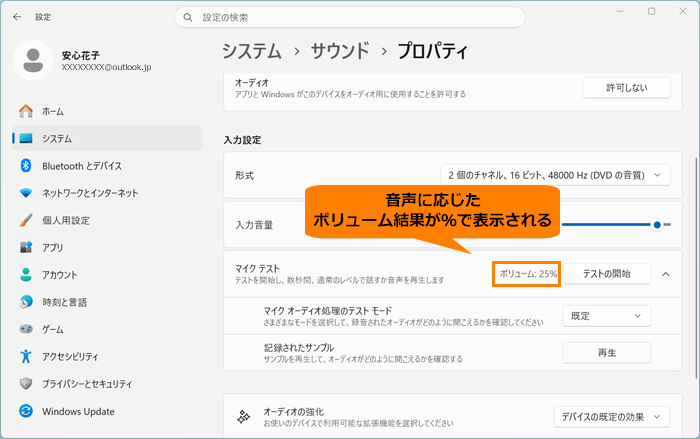The height and width of the screenshot is (439, 700).
Task: Click the search magnifier icon
Action: [188, 17]
